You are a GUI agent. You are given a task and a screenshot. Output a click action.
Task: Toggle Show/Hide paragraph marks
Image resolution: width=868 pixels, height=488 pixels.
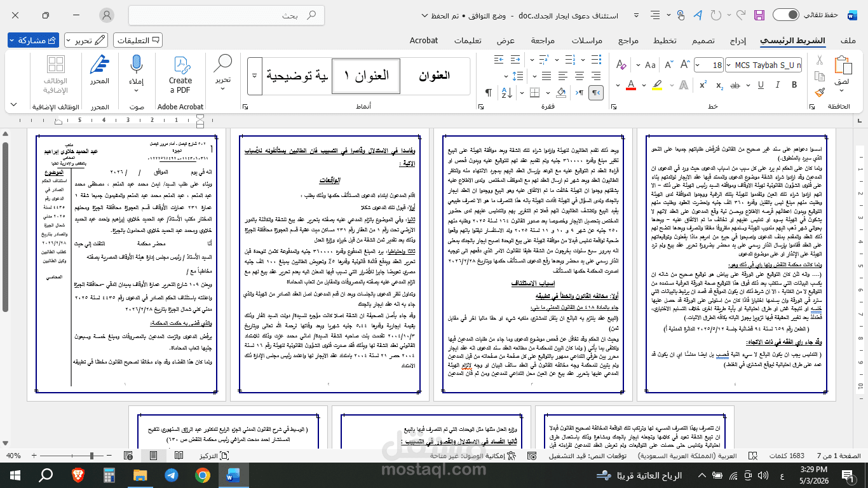(489, 93)
